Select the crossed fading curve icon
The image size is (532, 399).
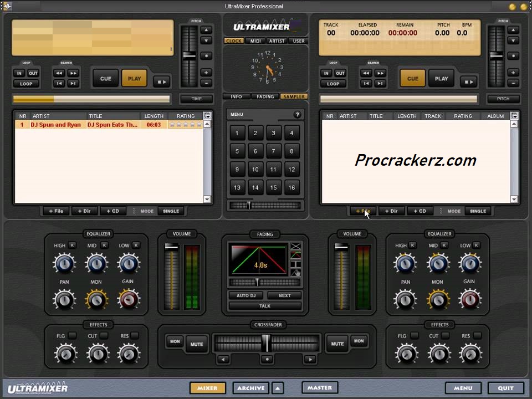coord(295,246)
